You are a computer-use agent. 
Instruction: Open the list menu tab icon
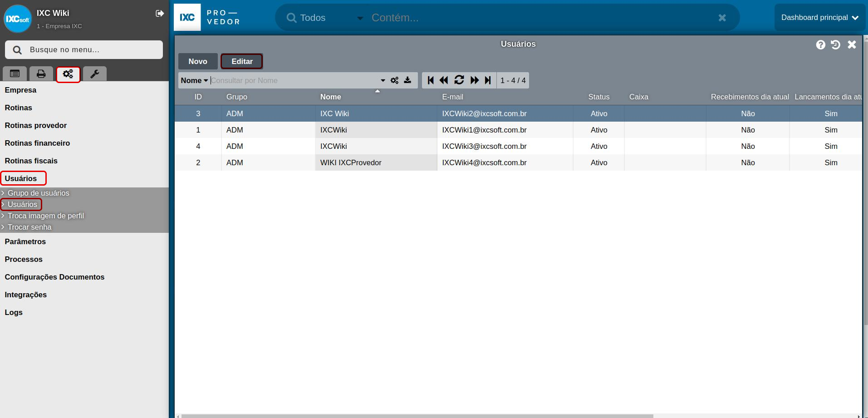tap(15, 74)
